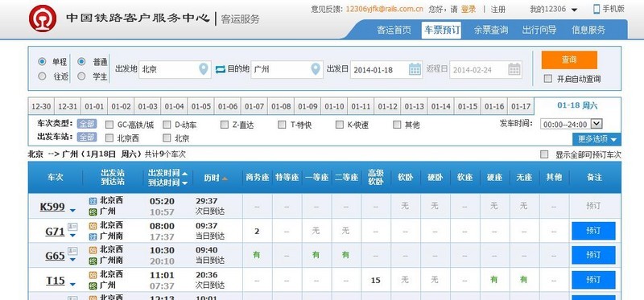The width and height of the screenshot is (644, 300).
Task: Open destination station location pin icon
Action: pos(315,69)
